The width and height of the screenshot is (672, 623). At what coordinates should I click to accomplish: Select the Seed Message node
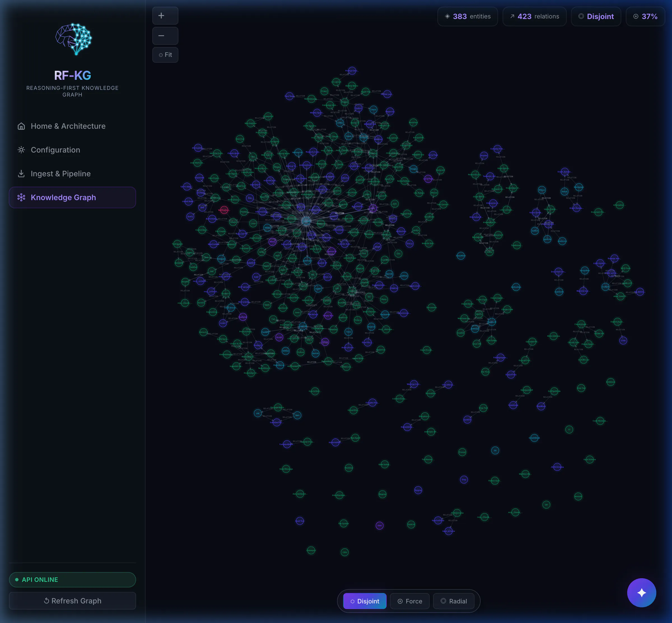point(286,469)
